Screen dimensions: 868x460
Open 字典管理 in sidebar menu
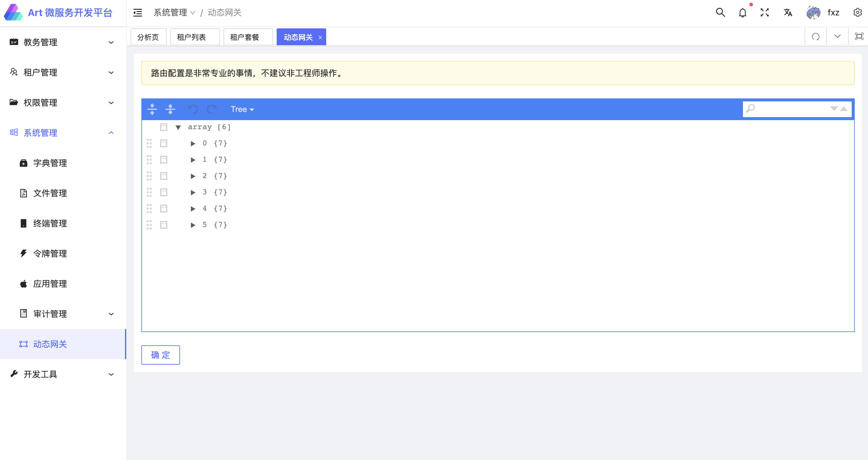pos(50,163)
